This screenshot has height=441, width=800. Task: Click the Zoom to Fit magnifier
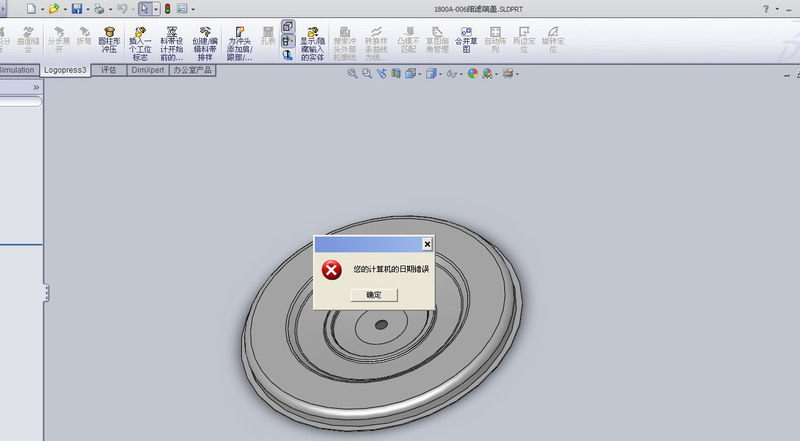coord(352,74)
